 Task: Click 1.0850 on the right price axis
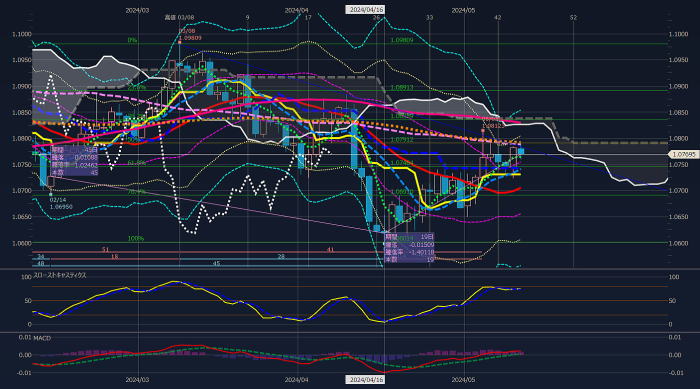(678, 113)
